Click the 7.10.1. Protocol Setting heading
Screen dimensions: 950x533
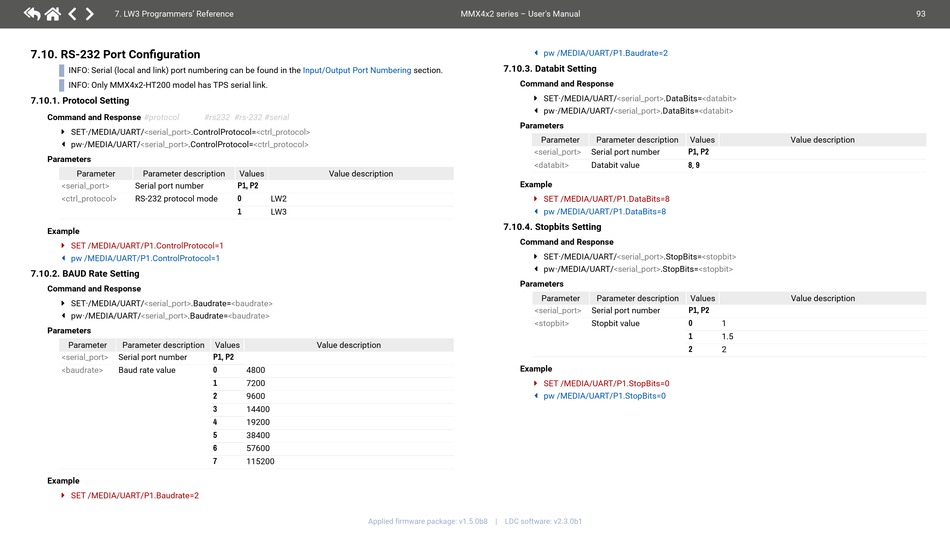pos(79,101)
